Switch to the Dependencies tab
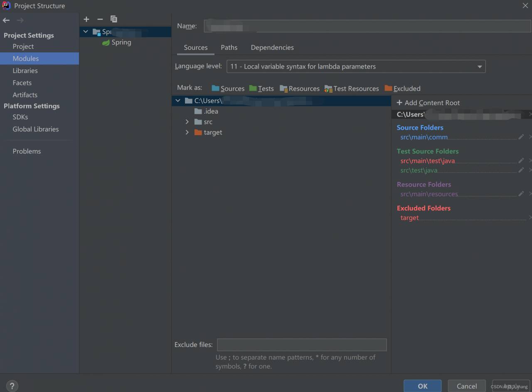This screenshot has height=392, width=532. coord(272,47)
